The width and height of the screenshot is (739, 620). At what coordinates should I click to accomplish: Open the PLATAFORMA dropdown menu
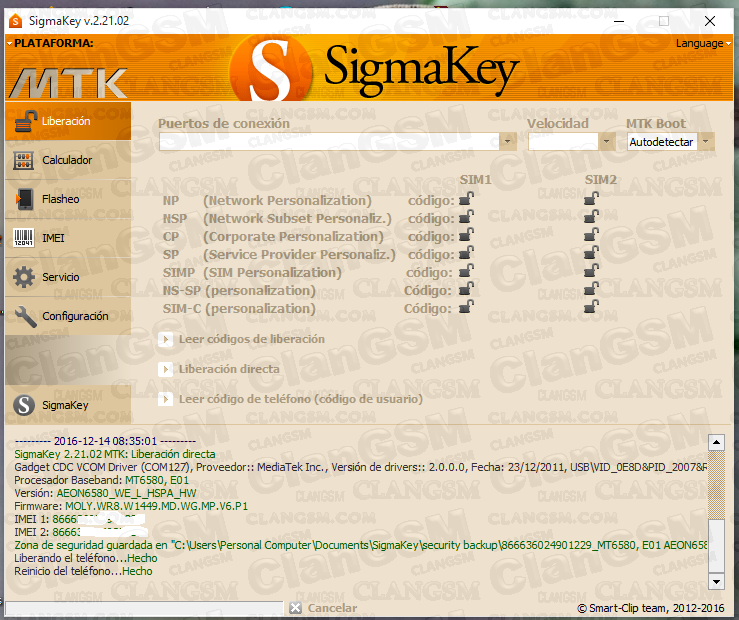[50, 43]
